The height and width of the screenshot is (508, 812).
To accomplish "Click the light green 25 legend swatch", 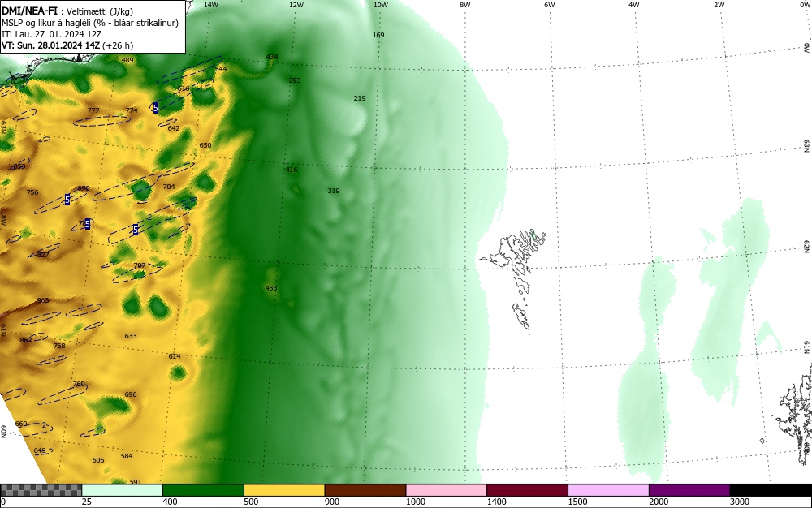I will tap(123, 490).
